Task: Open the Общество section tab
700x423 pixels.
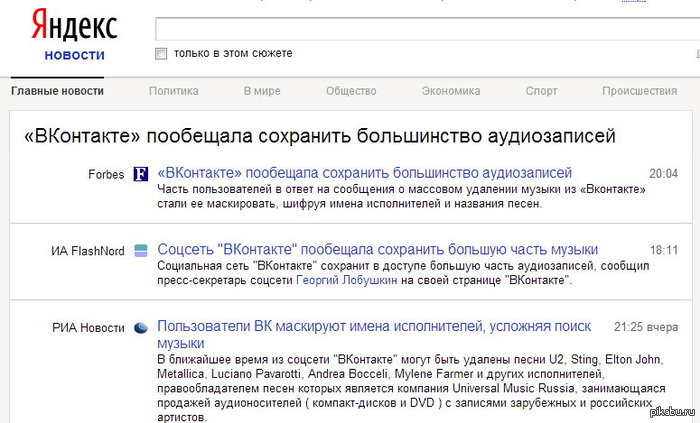Action: click(x=351, y=91)
